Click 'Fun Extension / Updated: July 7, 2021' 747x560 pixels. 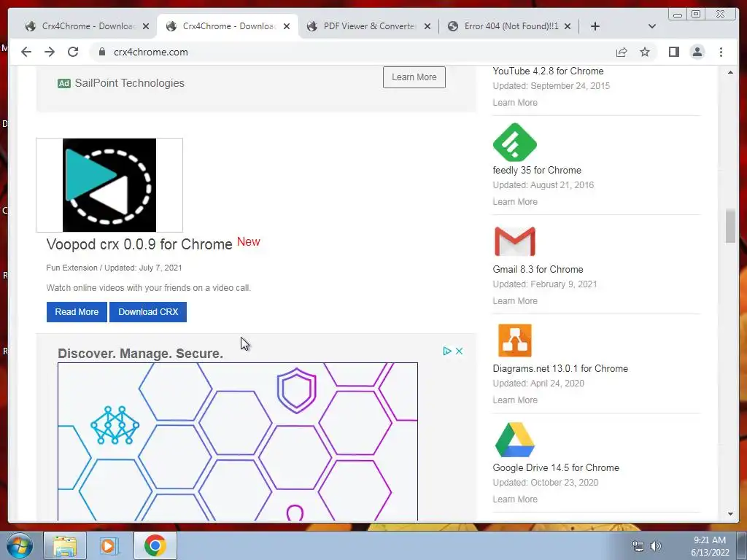coord(114,268)
